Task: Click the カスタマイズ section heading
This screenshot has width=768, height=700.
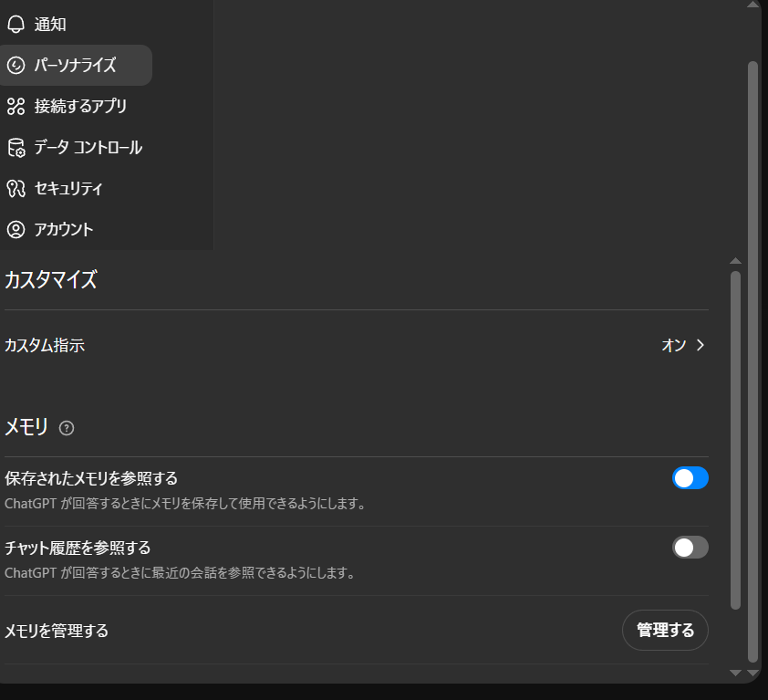Action: (x=51, y=279)
